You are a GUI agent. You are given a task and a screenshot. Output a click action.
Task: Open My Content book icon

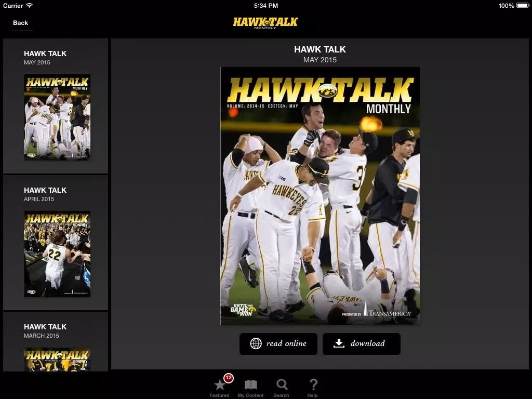[251, 385]
